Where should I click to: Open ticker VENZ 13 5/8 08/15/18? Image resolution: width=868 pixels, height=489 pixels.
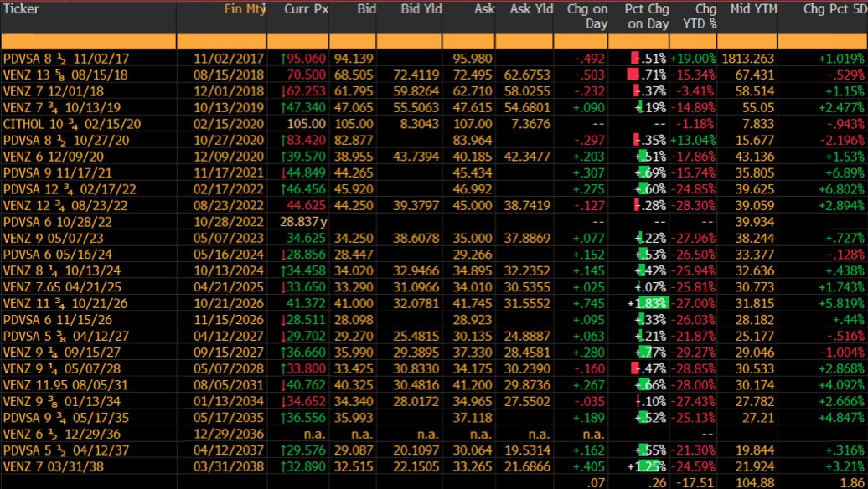pos(65,75)
